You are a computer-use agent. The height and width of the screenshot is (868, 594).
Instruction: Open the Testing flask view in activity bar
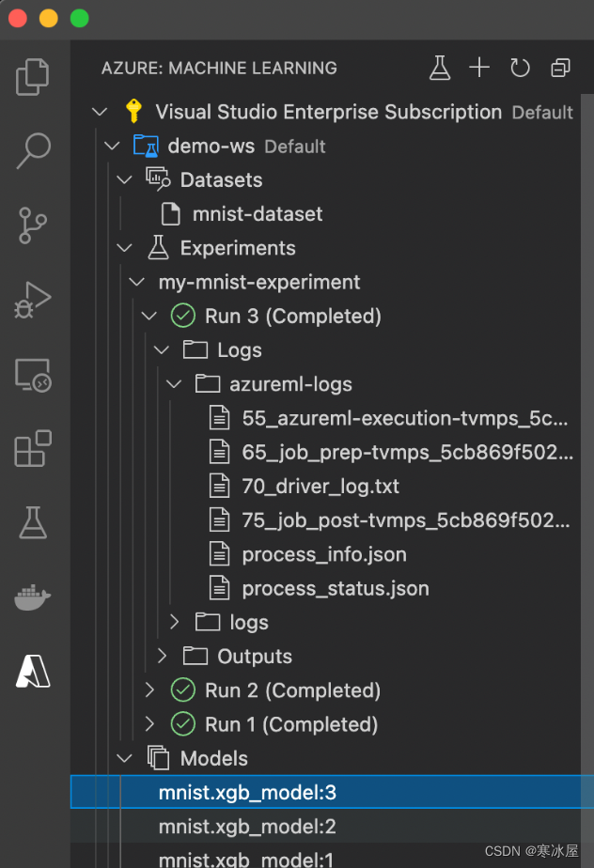(x=33, y=522)
